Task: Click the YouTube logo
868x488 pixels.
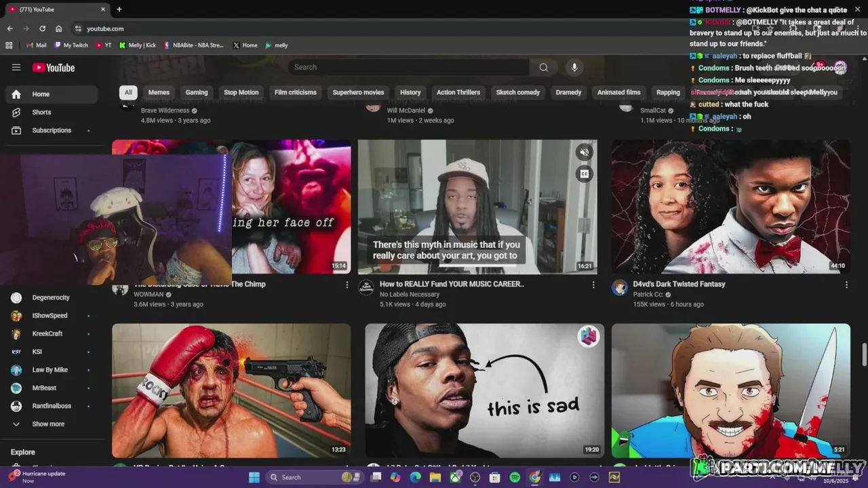Action: click(x=54, y=67)
